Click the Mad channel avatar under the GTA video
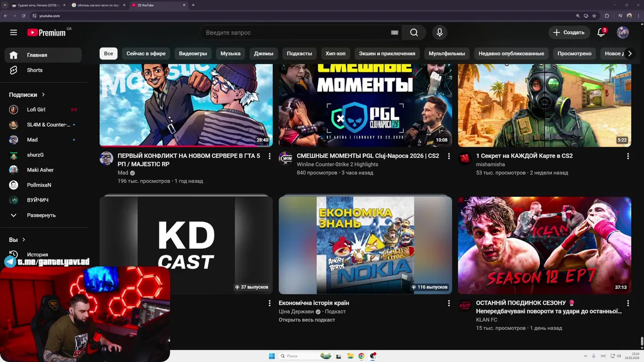644x362 pixels. [x=106, y=158]
